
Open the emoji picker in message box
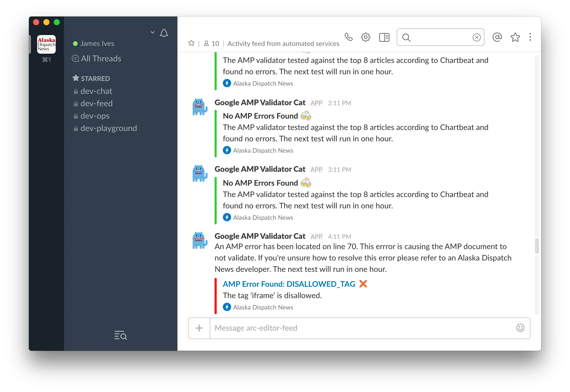coord(520,328)
